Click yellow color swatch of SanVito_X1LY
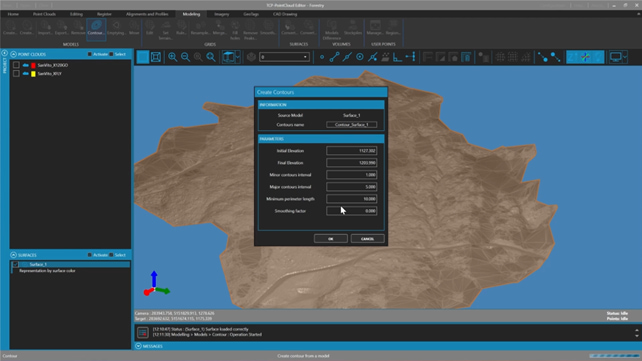The width and height of the screenshot is (642, 361). 34,74
